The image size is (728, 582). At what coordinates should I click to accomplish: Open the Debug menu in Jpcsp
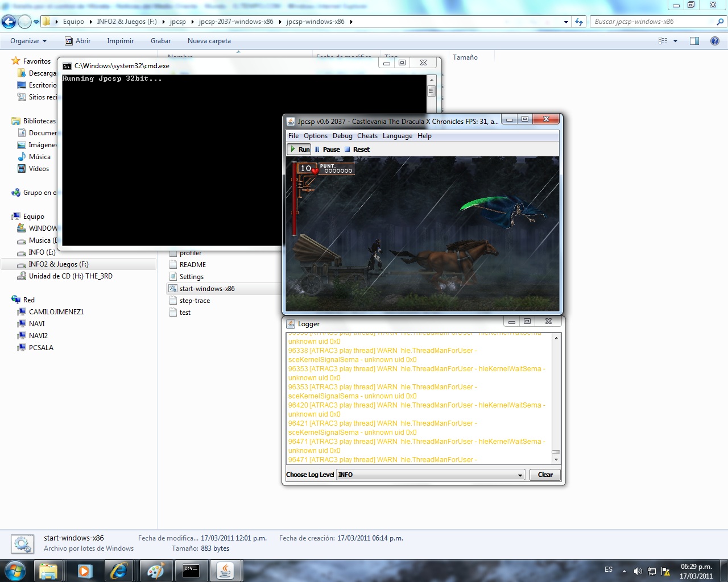pos(342,136)
